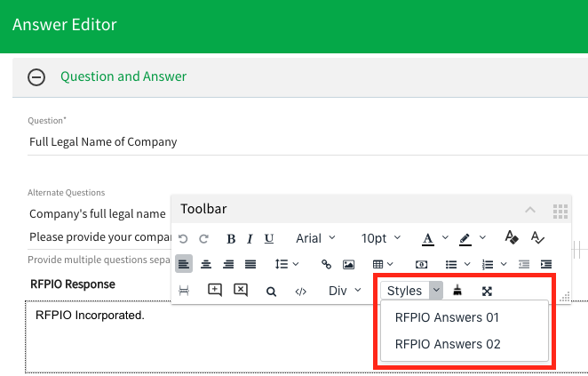
Task: Open bullet list style arrow
Action: coord(467,264)
